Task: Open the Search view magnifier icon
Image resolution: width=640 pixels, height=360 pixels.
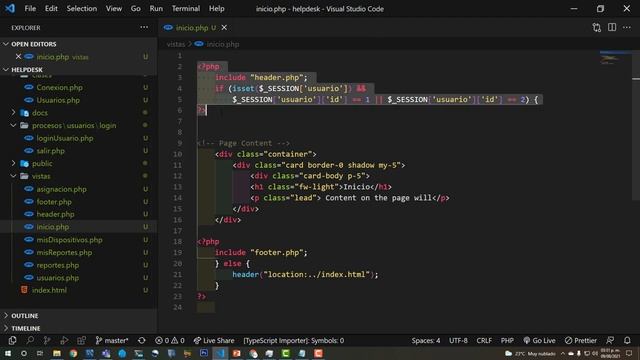Action: tap(30, 340)
